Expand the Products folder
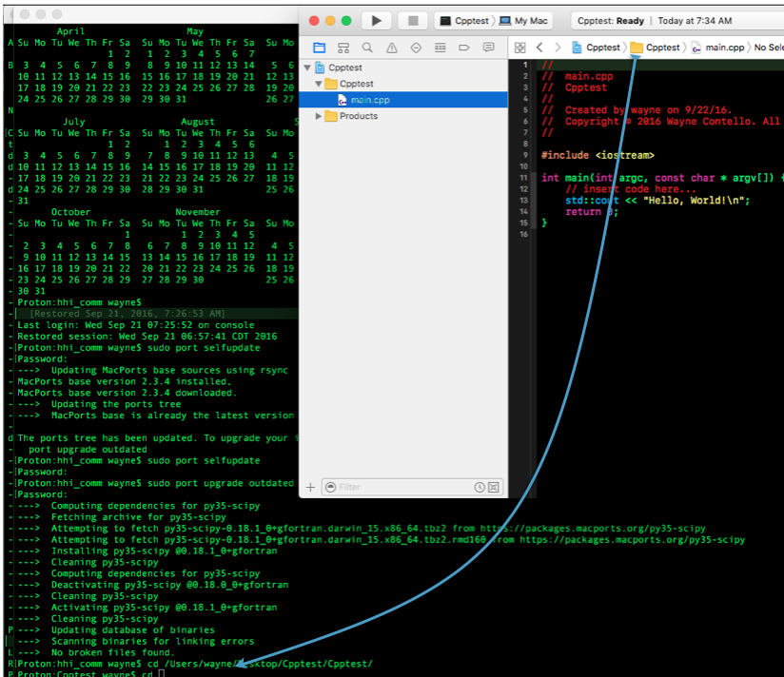The height and width of the screenshot is (677, 784). pyautogui.click(x=319, y=116)
